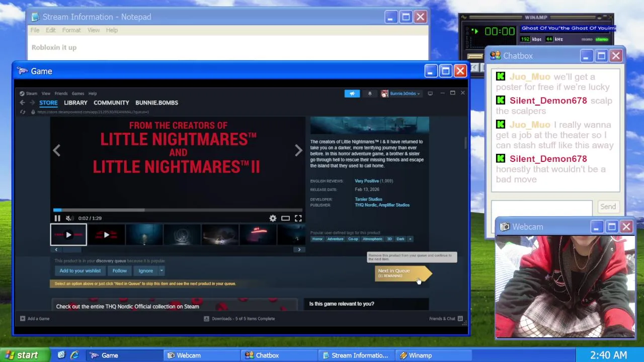Follow this game
Screen dimensions: 644x362
pos(120,271)
